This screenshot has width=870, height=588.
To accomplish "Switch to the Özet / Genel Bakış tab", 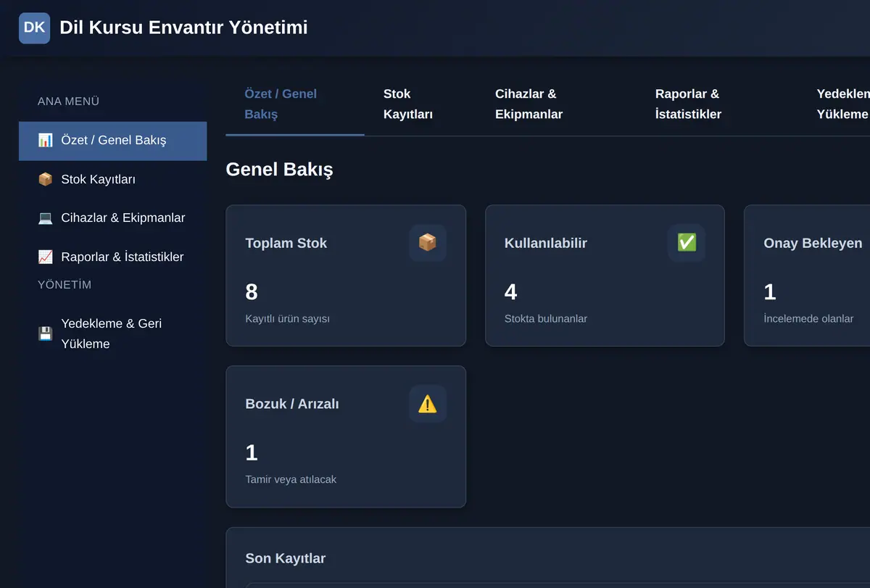I will click(x=295, y=104).
